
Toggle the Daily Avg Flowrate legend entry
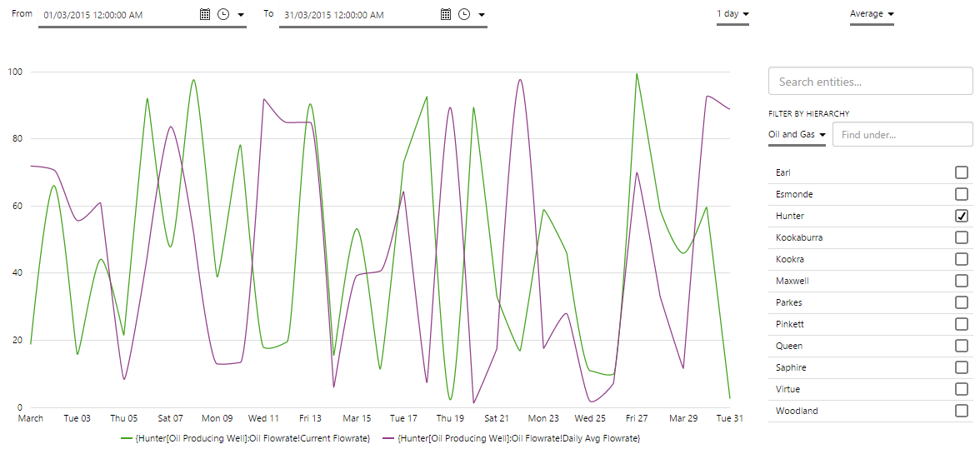(x=511, y=438)
